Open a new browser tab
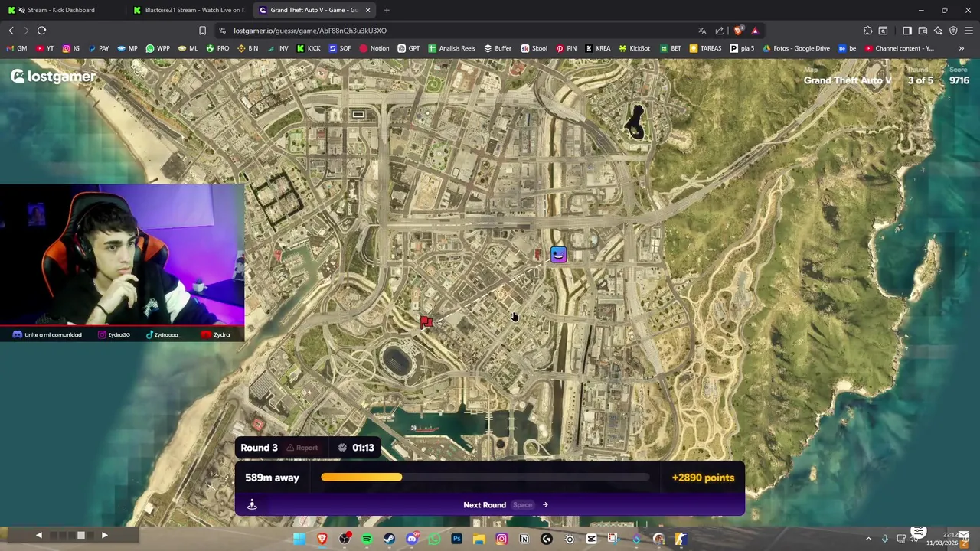This screenshot has width=980, height=551. click(387, 10)
